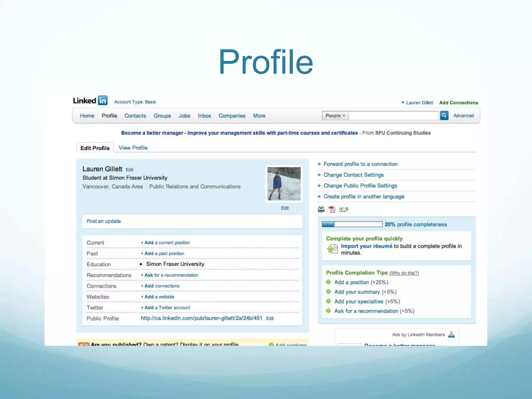
Task: Click Add a website
Action: pyautogui.click(x=157, y=297)
